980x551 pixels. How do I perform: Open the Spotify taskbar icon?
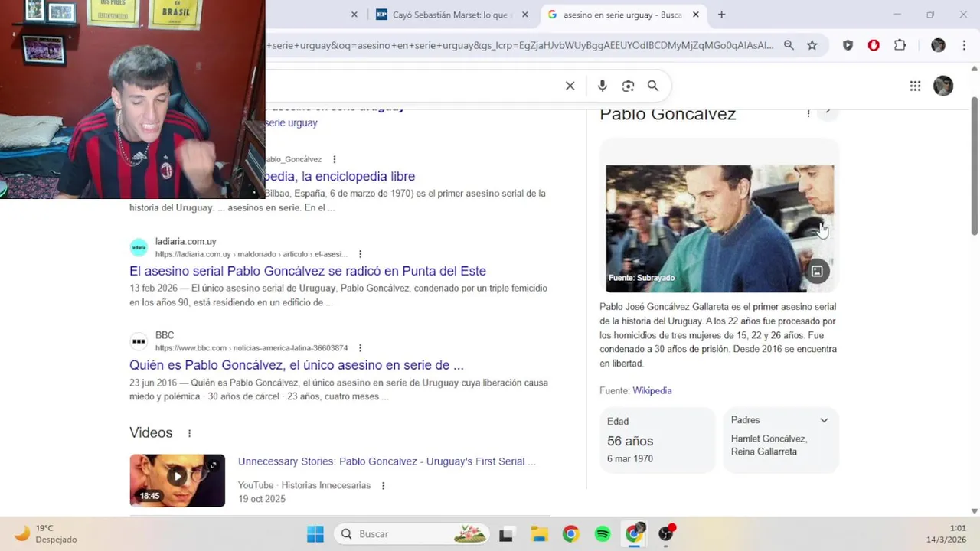pos(603,534)
